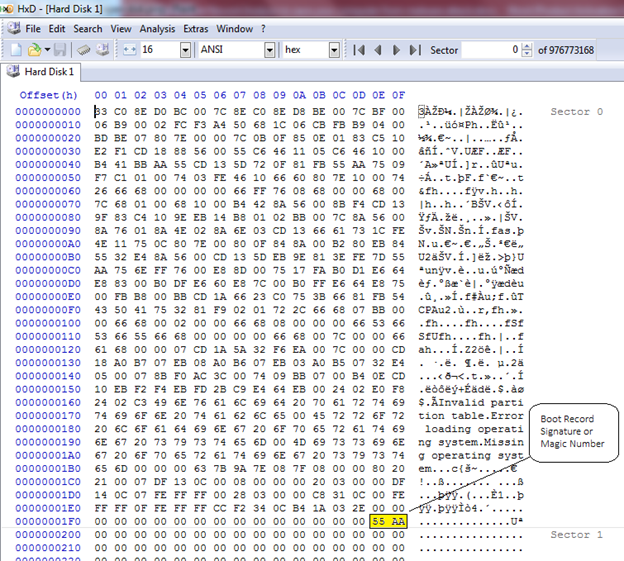Open the Search menu
This screenshot has width=624, height=561.
point(88,29)
